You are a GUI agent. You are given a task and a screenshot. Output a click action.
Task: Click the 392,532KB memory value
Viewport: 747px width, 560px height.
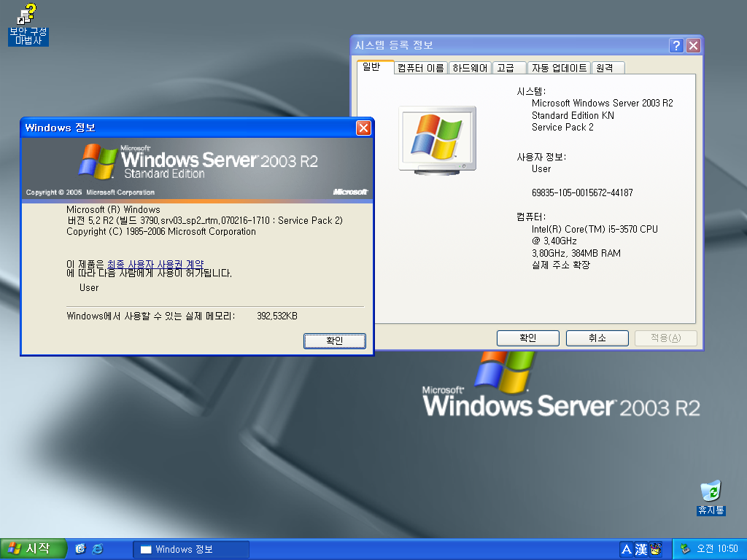tap(276, 316)
